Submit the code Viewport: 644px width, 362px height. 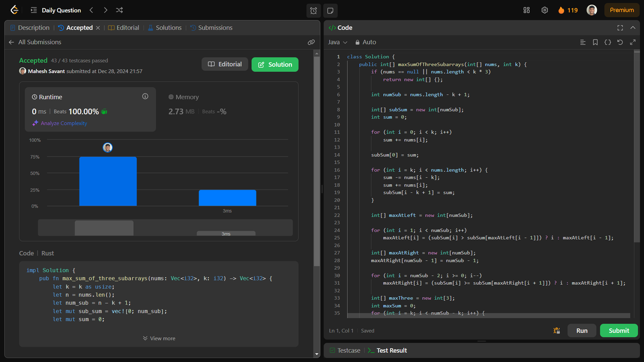(x=619, y=331)
